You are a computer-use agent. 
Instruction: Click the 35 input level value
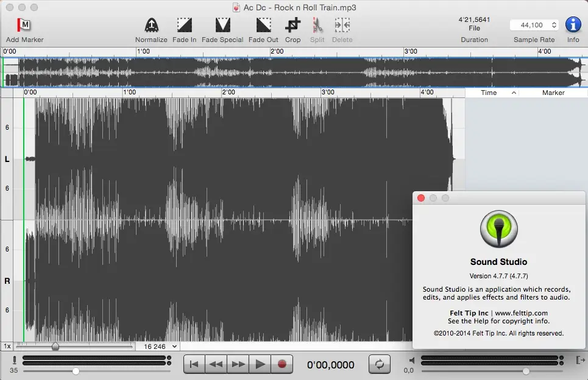14,370
